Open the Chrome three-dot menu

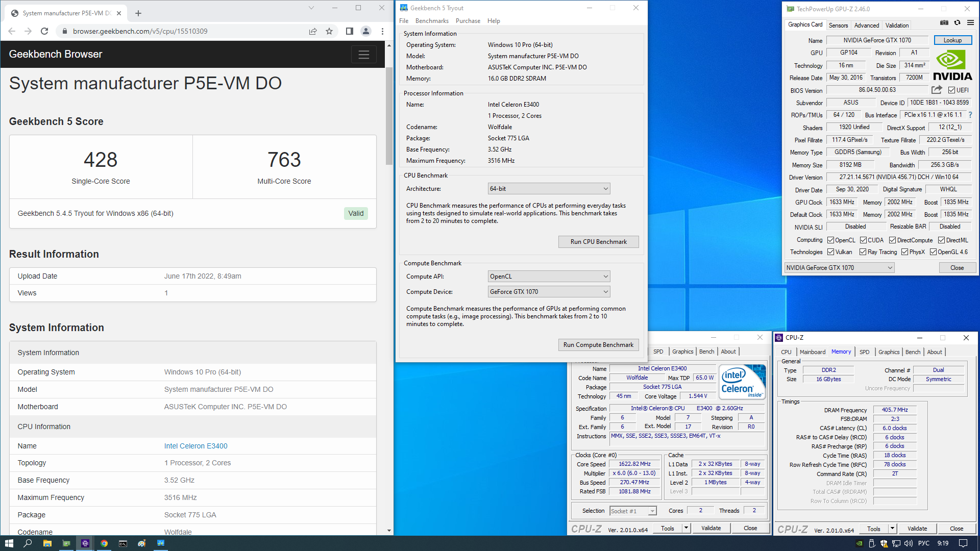point(382,31)
